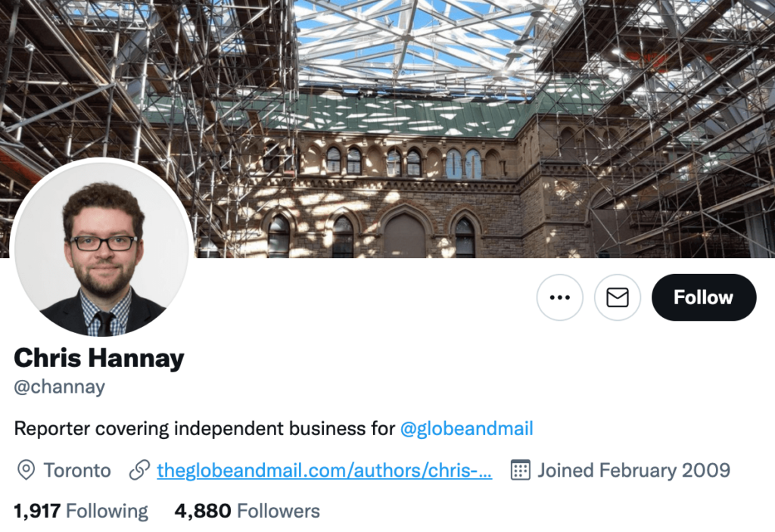Click the envelope message icon
Image resolution: width=775 pixels, height=532 pixels.
618,297
